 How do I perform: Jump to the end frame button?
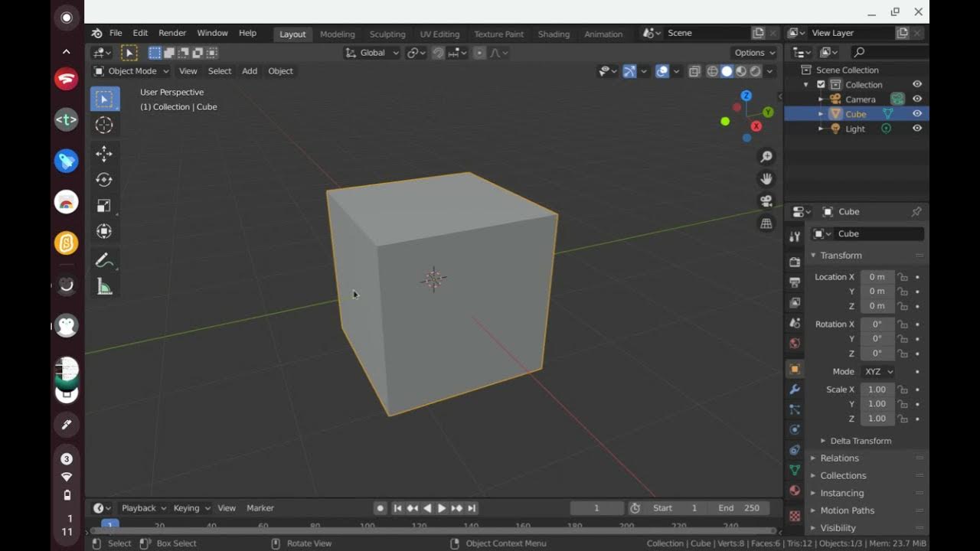point(472,508)
